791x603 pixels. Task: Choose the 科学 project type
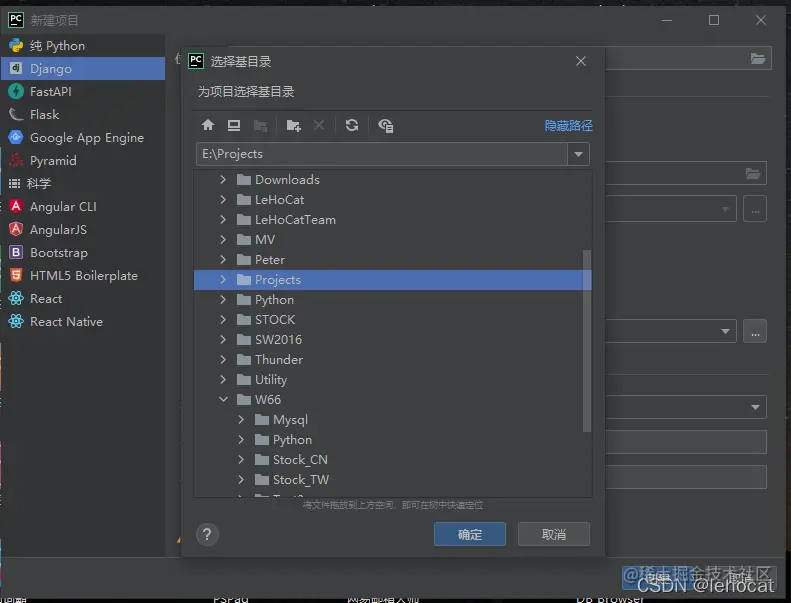[83, 184]
